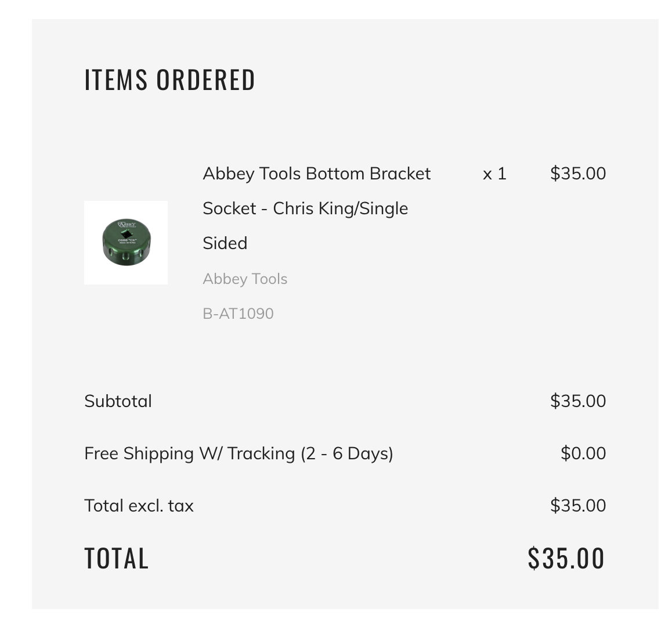Click the large bold $35.00 grand total
Viewport: 672px width, 630px height.
pyautogui.click(x=566, y=559)
